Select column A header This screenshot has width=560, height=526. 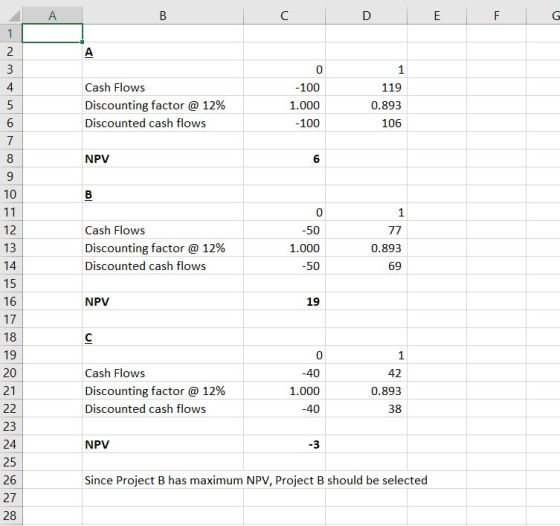(52, 16)
